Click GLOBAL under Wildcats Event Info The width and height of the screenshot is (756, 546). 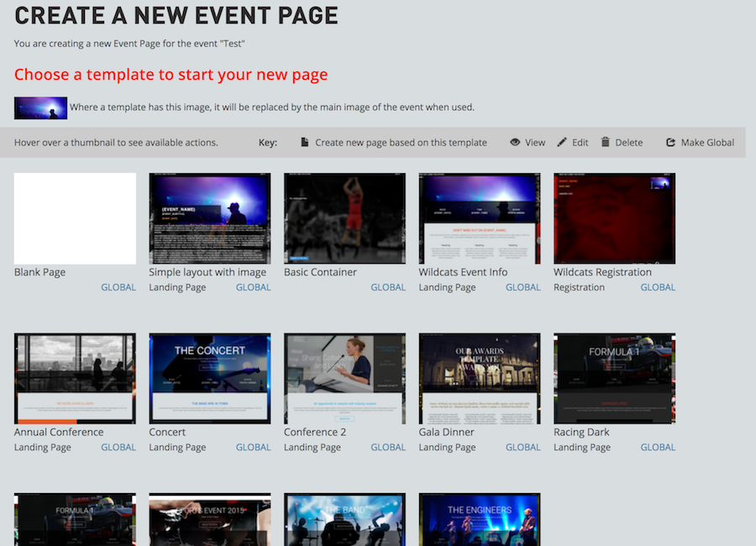[523, 287]
